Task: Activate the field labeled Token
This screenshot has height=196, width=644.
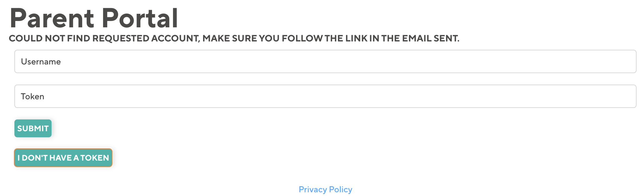Action: tap(325, 96)
